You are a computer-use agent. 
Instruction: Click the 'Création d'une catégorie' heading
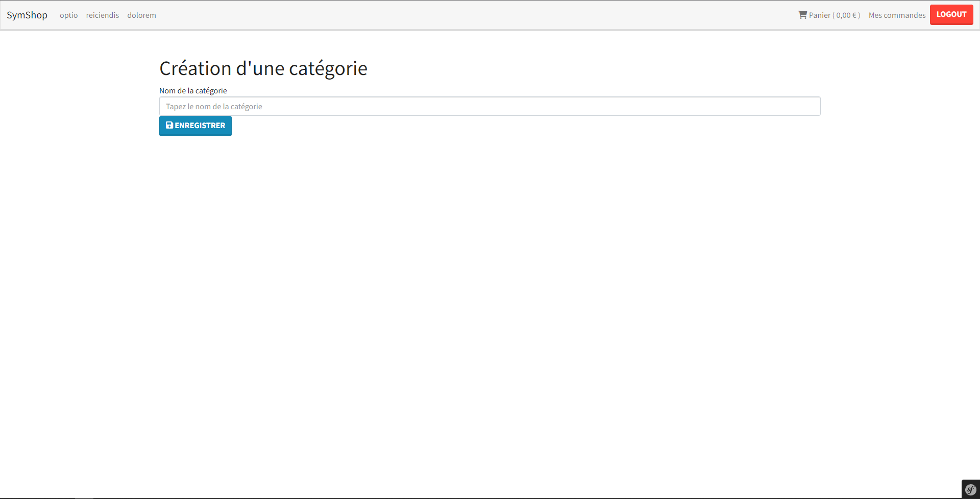click(263, 68)
